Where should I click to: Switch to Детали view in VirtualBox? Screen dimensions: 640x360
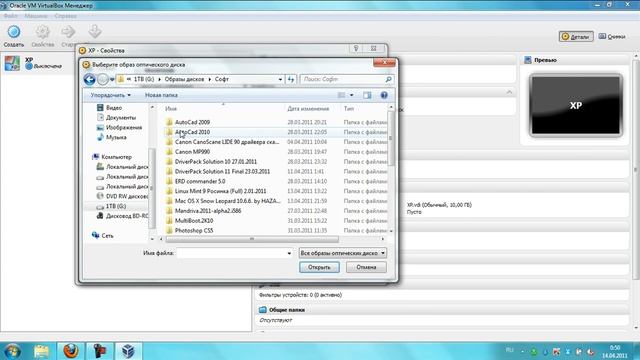pos(576,37)
